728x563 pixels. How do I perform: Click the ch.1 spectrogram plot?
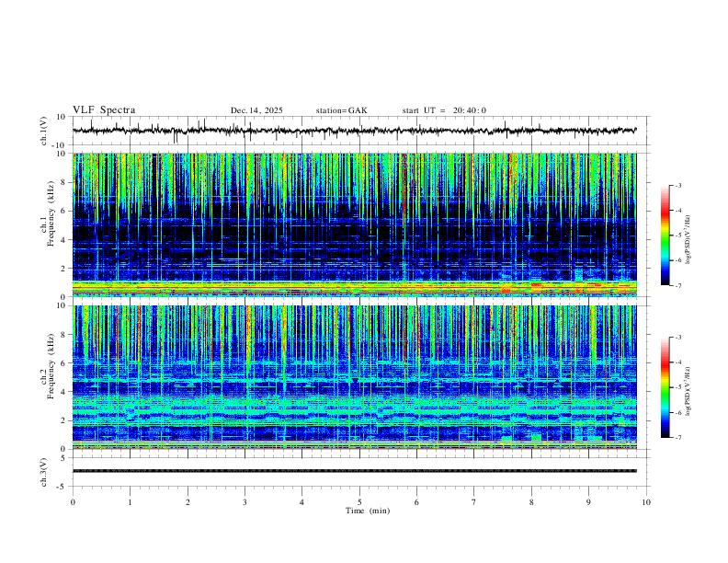click(x=355, y=224)
